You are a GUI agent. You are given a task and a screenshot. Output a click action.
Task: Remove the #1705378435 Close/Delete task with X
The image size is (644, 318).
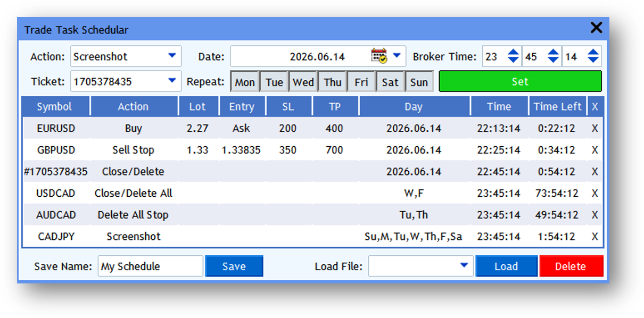pos(595,172)
